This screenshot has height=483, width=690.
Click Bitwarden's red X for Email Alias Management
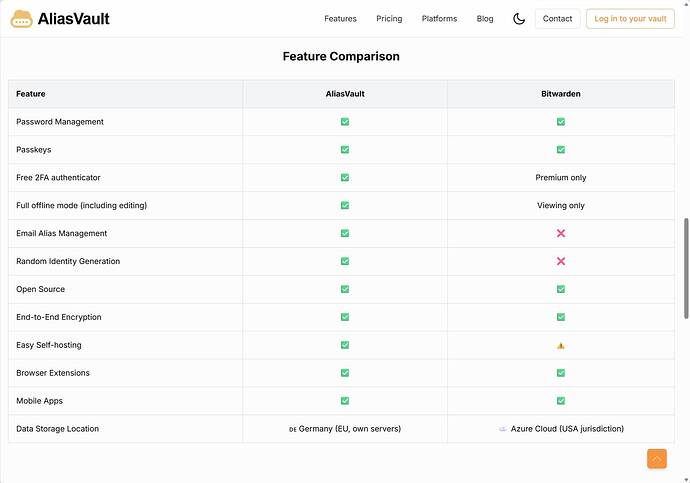[x=561, y=233]
